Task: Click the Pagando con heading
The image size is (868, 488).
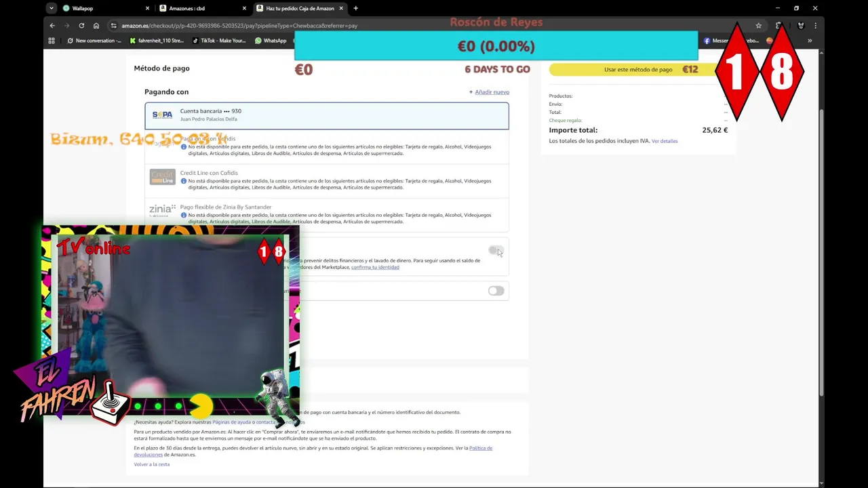Action: tap(166, 91)
